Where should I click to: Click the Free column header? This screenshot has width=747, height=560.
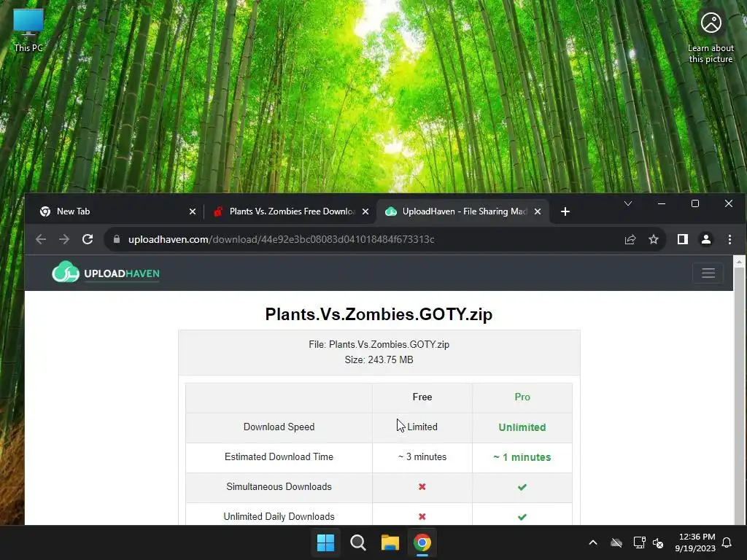coord(422,397)
